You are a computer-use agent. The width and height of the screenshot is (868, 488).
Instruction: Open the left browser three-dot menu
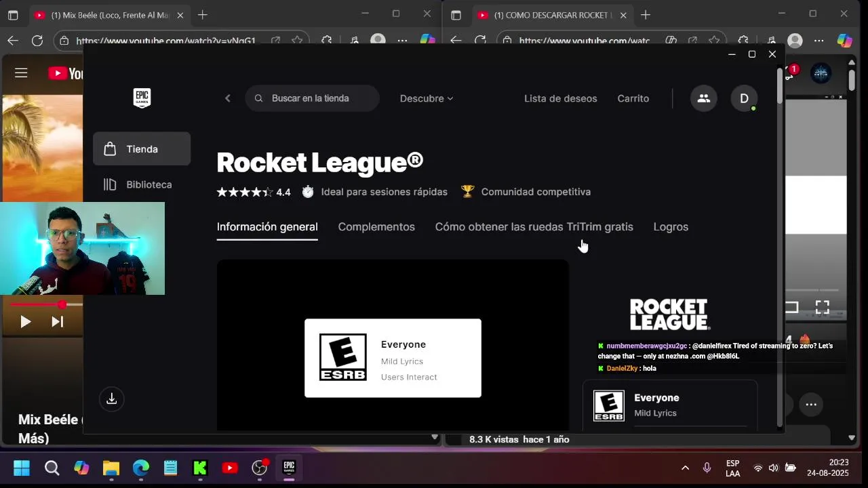pos(403,41)
